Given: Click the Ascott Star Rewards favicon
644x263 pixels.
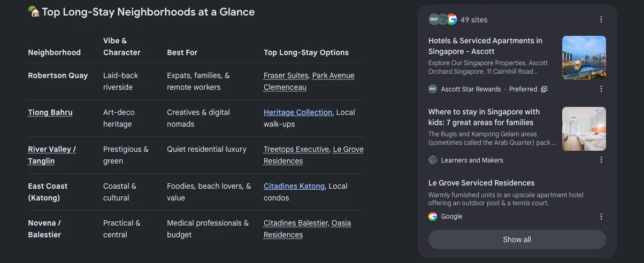Looking at the screenshot, I should coord(433,89).
